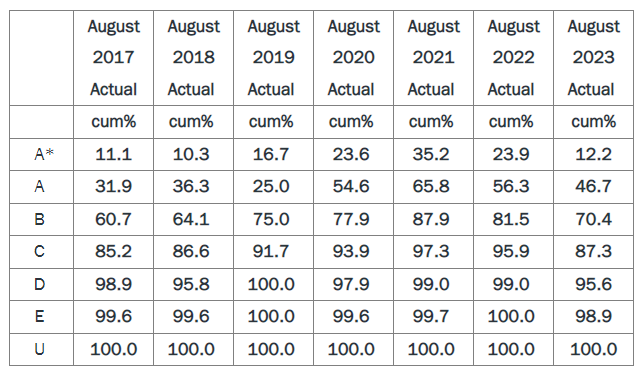The height and width of the screenshot is (375, 643).
Task: Select the 99.7 value in row E
Action: (x=431, y=316)
